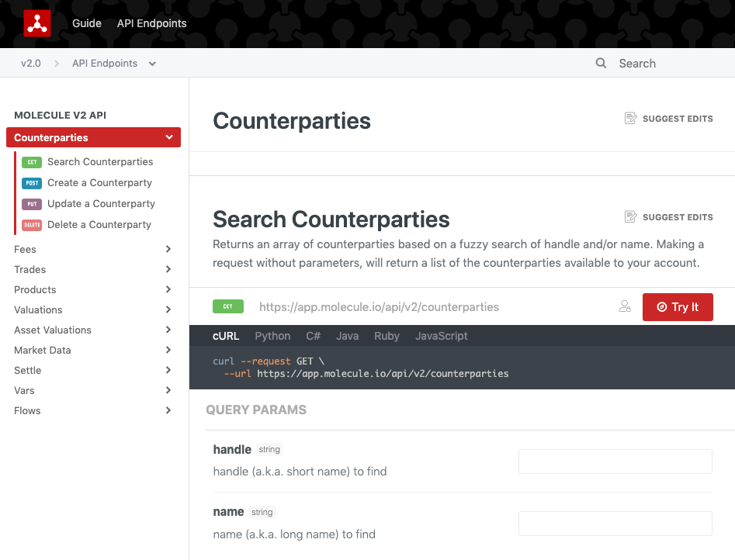Switch to the Ruby code tab
The image size is (735, 560).
(x=387, y=336)
